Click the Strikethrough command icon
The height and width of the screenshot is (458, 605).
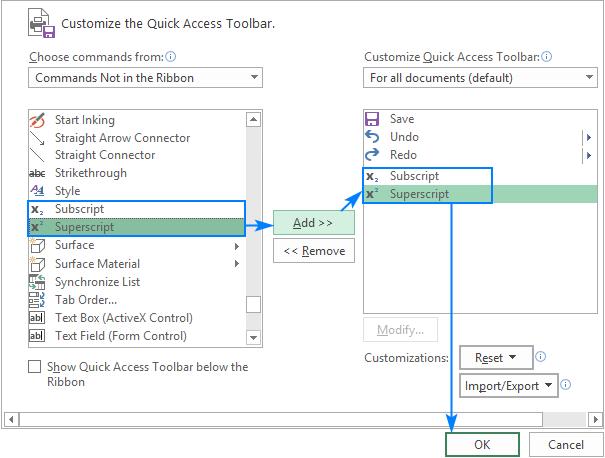click(38, 173)
